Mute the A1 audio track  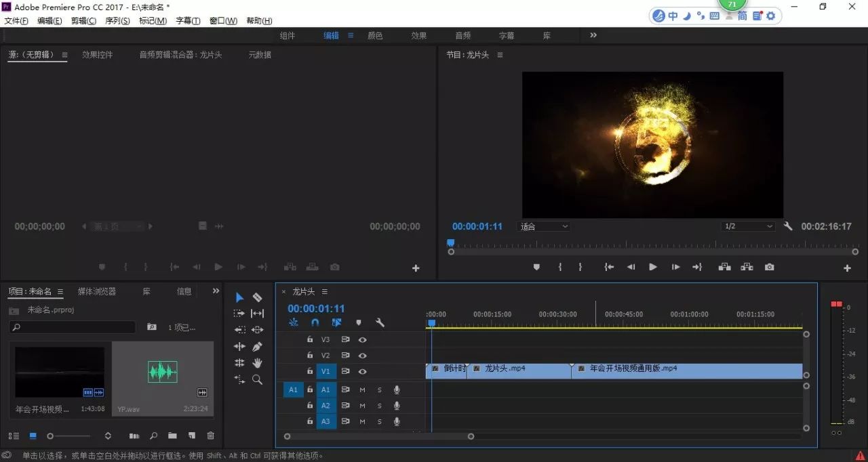pyautogui.click(x=362, y=389)
